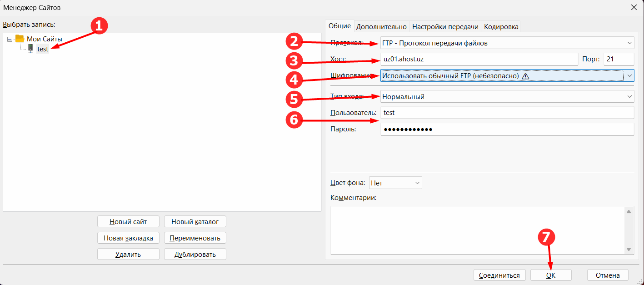644x285 pixels.
Task: Close the Менеджер Сайтов dialog
Action: pyautogui.click(x=634, y=7)
